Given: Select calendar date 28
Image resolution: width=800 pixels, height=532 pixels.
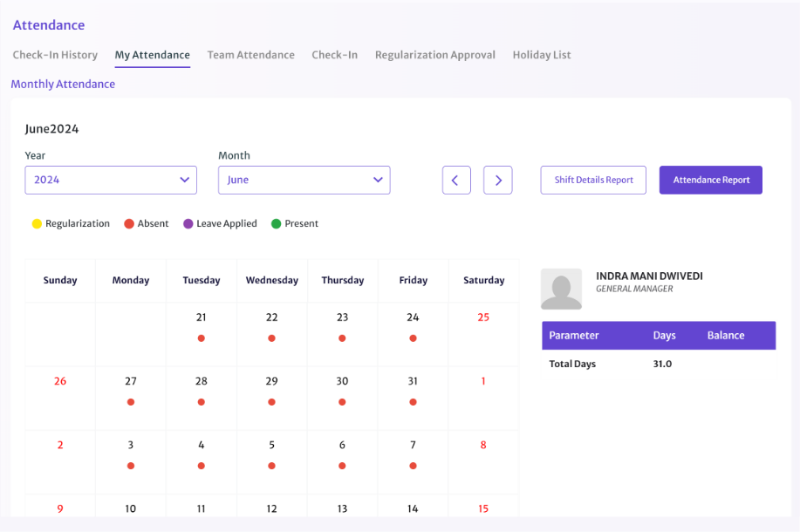Looking at the screenshot, I should pyautogui.click(x=201, y=381).
